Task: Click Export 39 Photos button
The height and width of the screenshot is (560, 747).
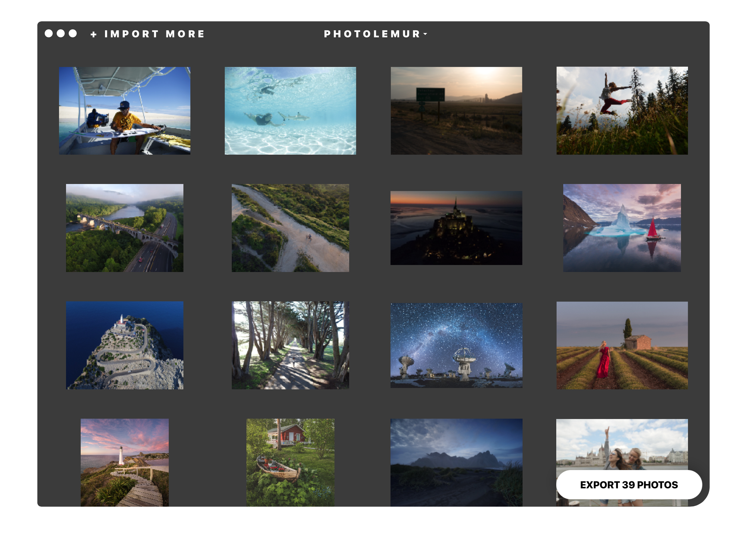Action: click(x=629, y=485)
